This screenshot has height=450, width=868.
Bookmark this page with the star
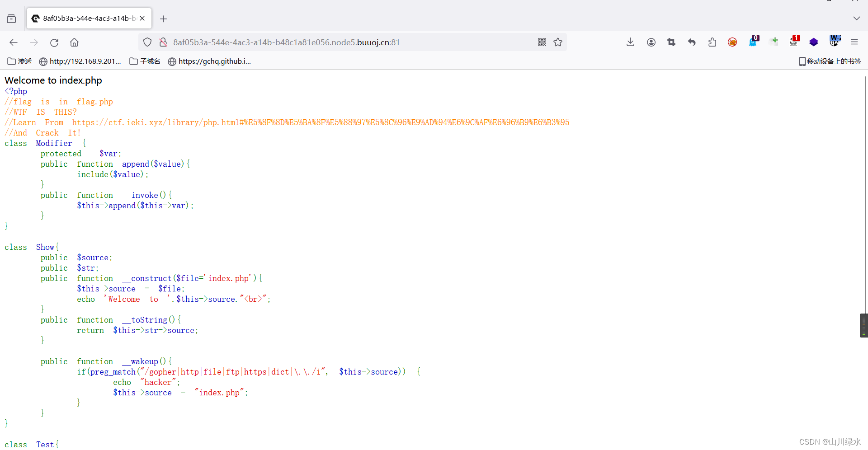558,42
